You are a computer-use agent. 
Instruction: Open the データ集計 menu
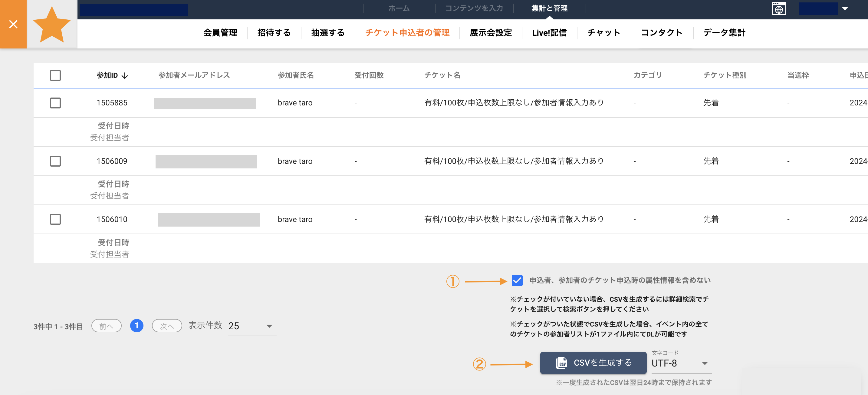click(x=724, y=33)
